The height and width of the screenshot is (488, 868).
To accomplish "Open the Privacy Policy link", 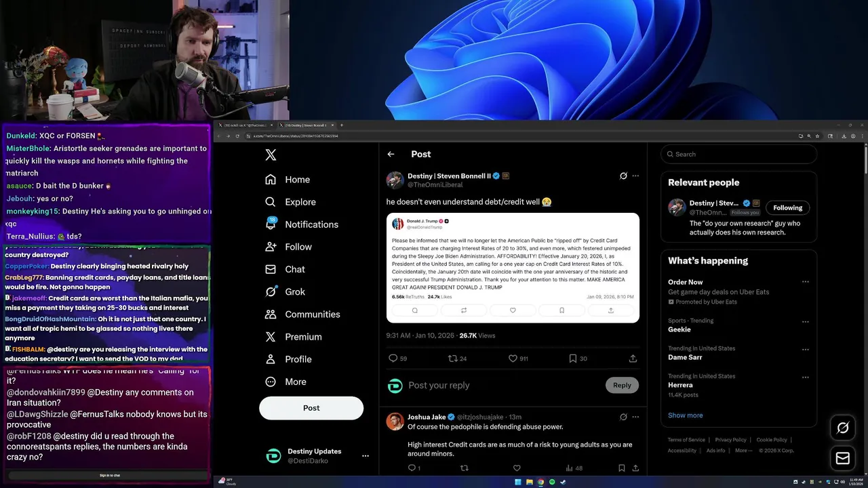I will tap(730, 440).
